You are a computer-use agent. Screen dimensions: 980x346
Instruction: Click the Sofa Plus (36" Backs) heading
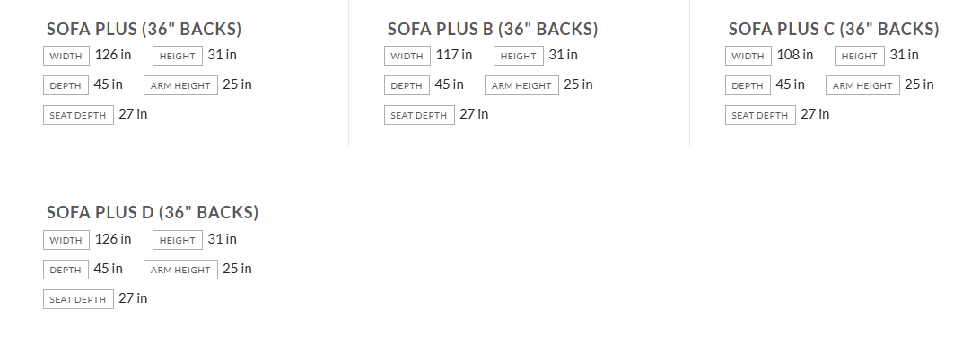pos(144,29)
